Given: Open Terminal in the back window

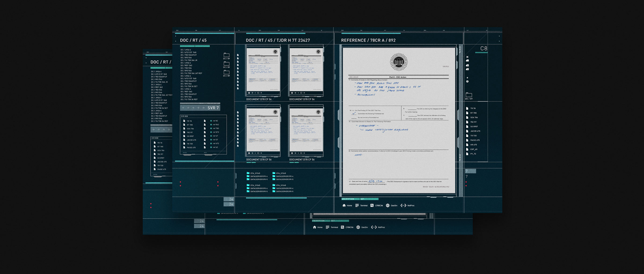Looking at the screenshot, I should pyautogui.click(x=332, y=227).
